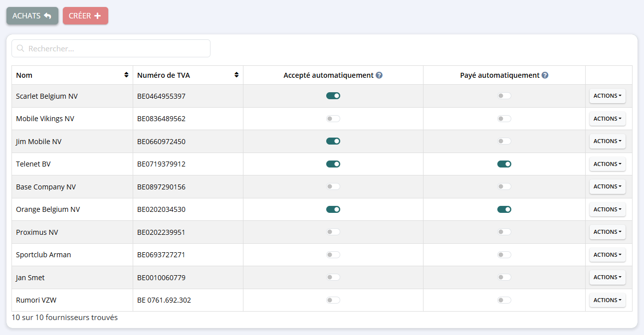Click the help icon beside Accepté automatiquement
644x335 pixels.
click(379, 75)
